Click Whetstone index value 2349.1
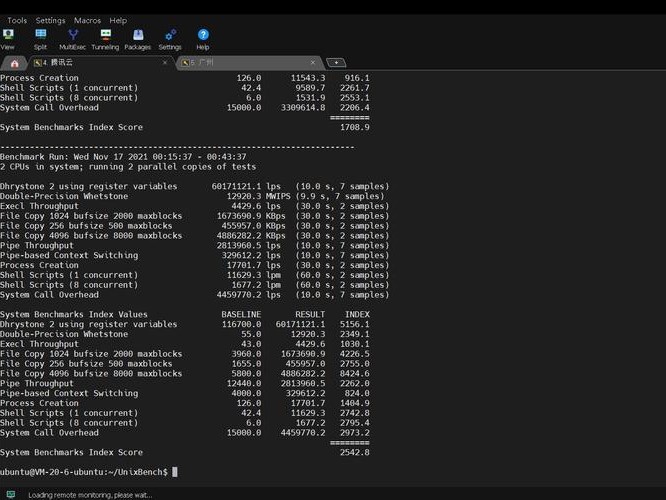 (x=355, y=334)
